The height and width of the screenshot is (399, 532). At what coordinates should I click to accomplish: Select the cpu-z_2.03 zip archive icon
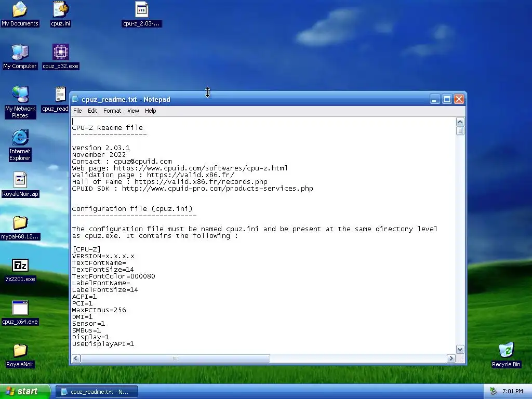tap(141, 14)
